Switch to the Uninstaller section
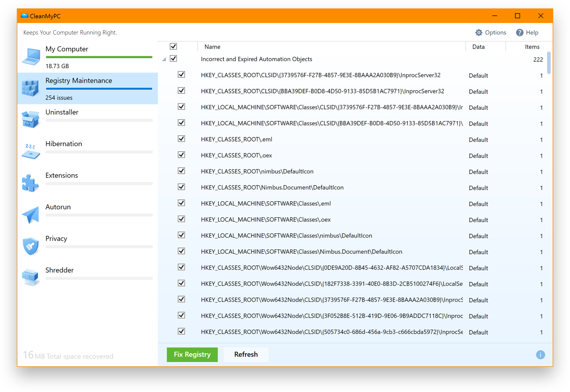 pyautogui.click(x=87, y=120)
